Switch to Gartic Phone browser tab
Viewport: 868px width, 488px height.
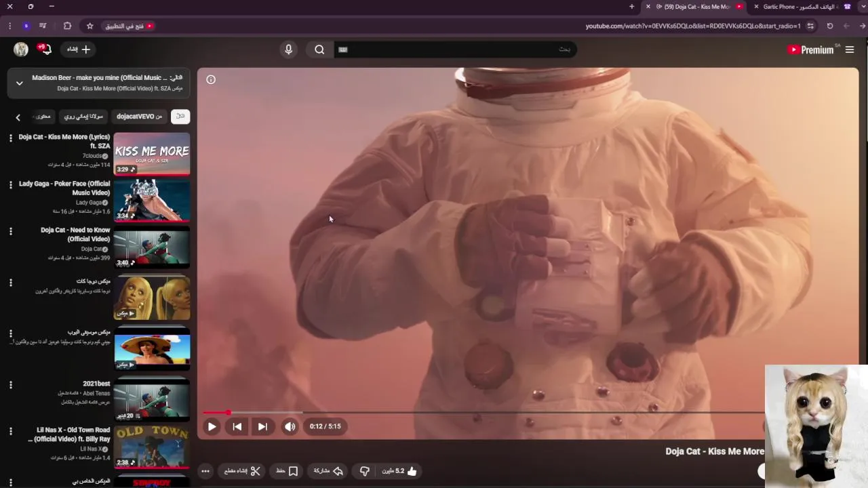click(x=800, y=7)
